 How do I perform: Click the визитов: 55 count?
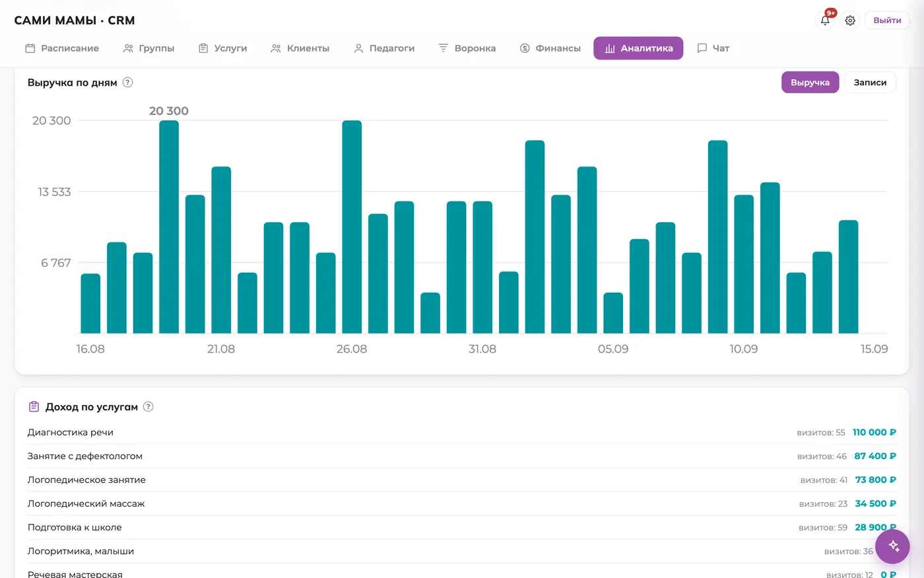(821, 433)
